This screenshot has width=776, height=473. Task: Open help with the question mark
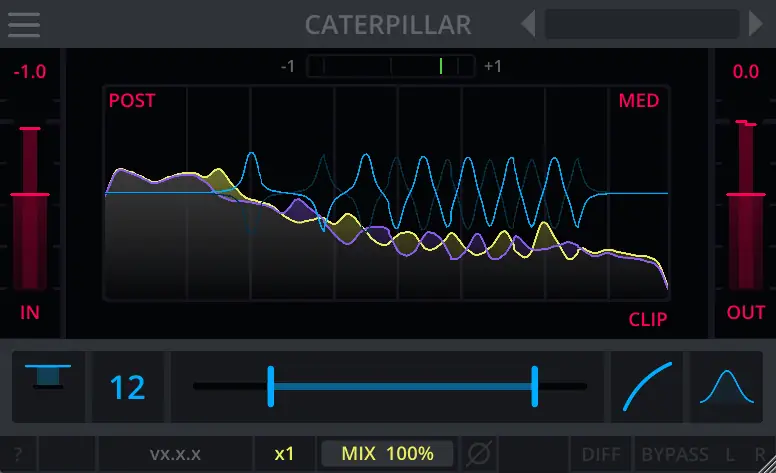click(x=18, y=453)
